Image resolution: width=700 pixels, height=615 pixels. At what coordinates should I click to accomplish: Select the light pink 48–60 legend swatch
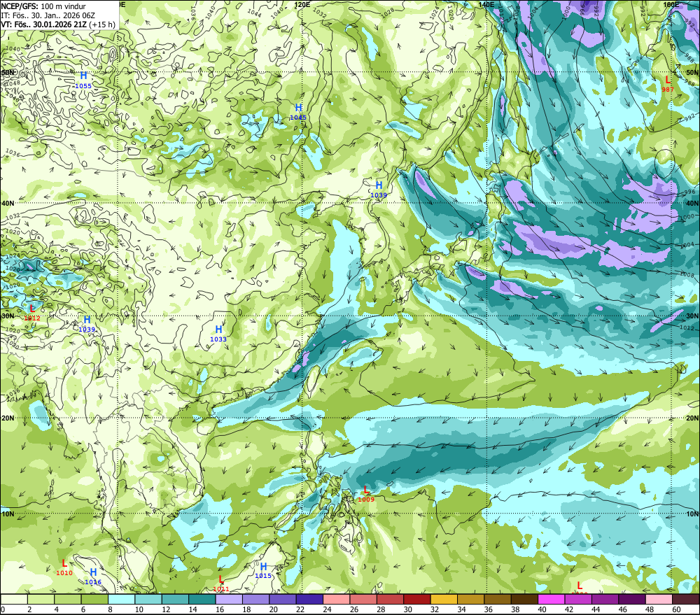pos(659,599)
